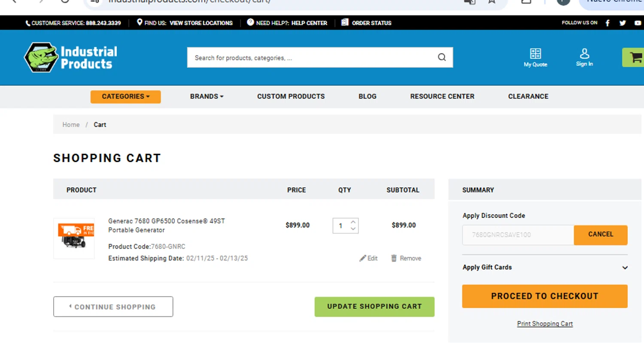
Task: Click the quantity input field
Action: (x=341, y=226)
